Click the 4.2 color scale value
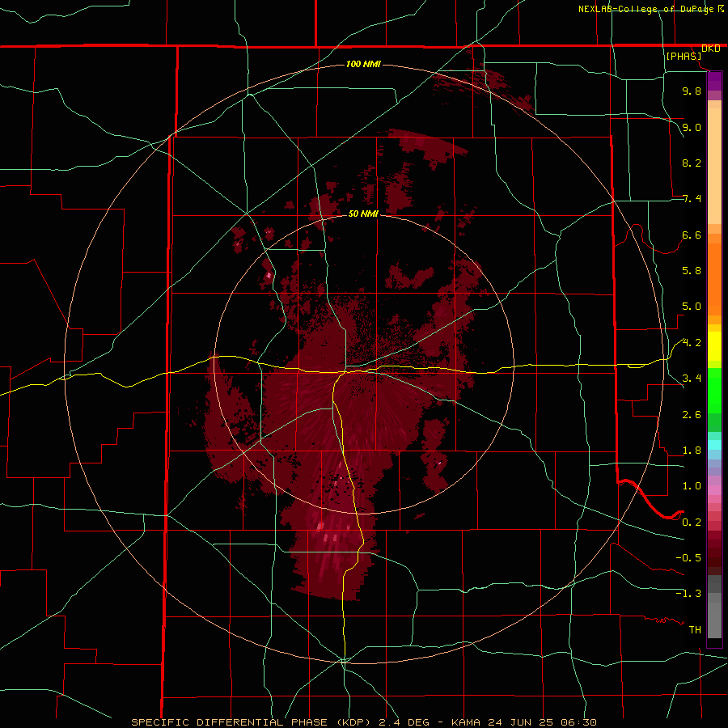Screen dimensions: 728x728 (x=692, y=343)
